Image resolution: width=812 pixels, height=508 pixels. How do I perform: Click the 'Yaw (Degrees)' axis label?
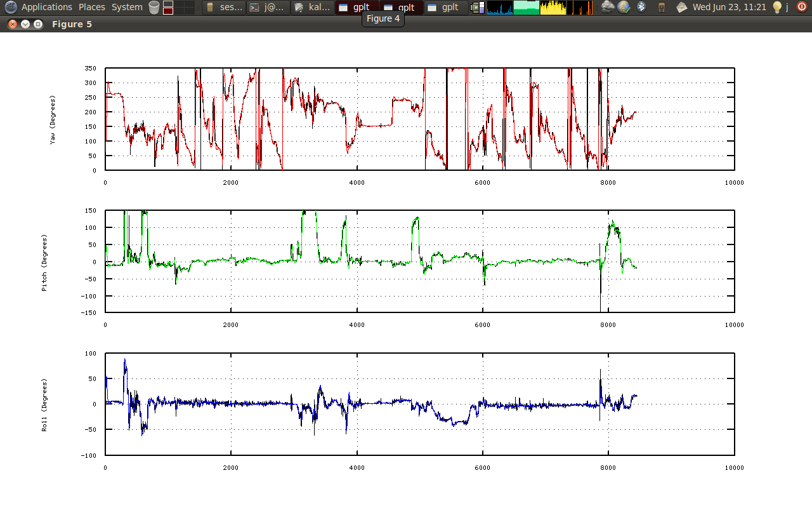coord(53,119)
